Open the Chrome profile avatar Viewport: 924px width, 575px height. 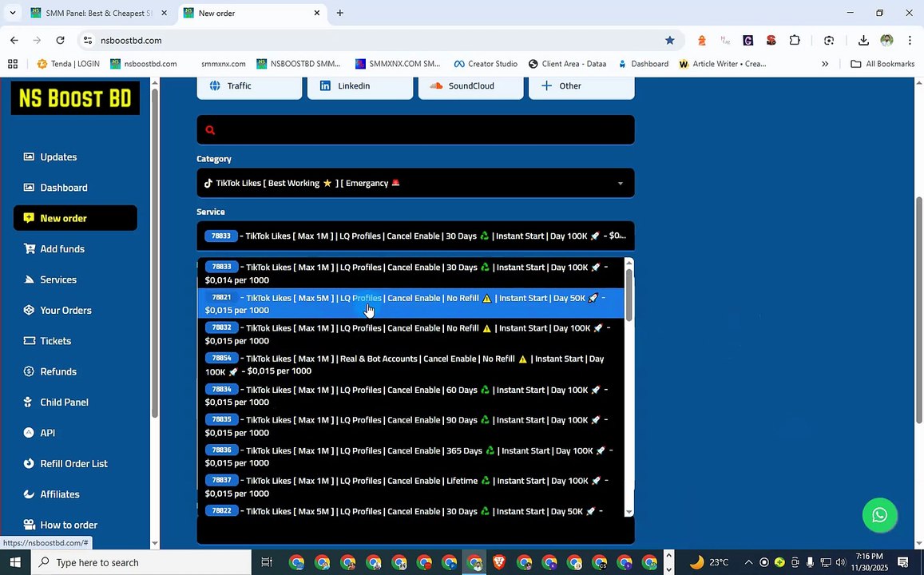coord(886,40)
